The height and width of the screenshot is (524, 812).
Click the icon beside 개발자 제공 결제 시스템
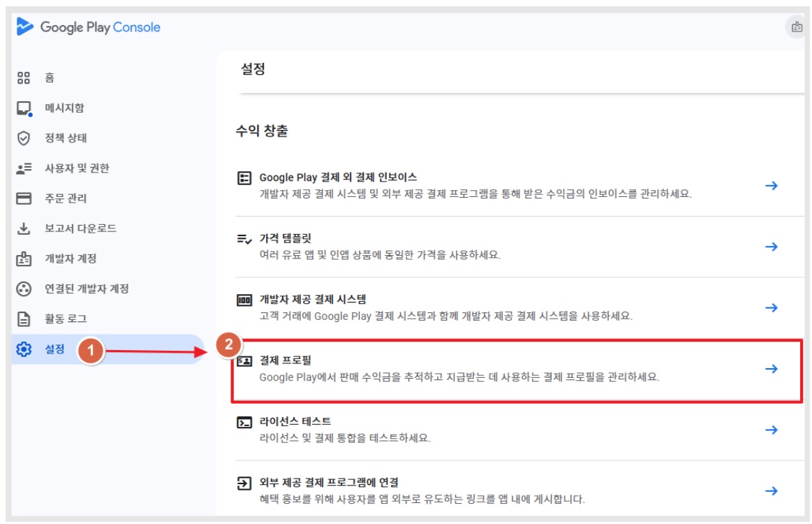click(x=244, y=300)
